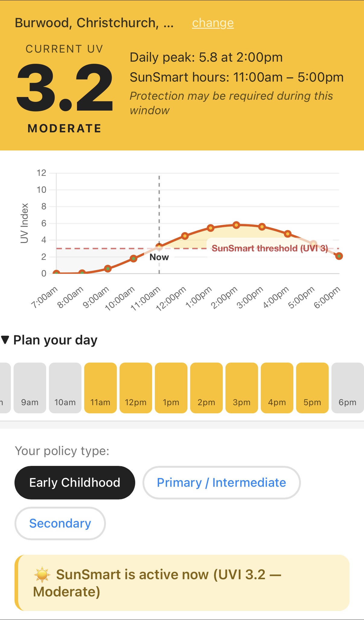This screenshot has height=620, width=364.
Task: Click the Now marker on chart
Action: tap(159, 257)
